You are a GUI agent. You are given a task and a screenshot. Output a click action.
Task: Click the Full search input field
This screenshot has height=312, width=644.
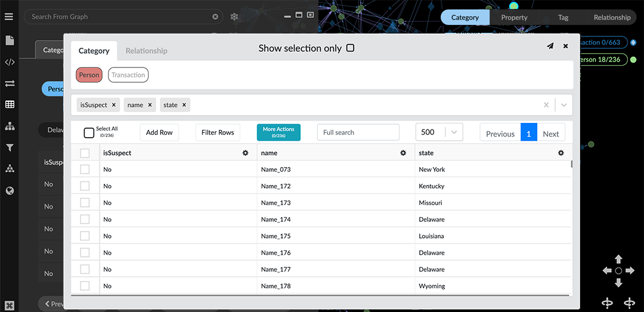click(x=358, y=132)
